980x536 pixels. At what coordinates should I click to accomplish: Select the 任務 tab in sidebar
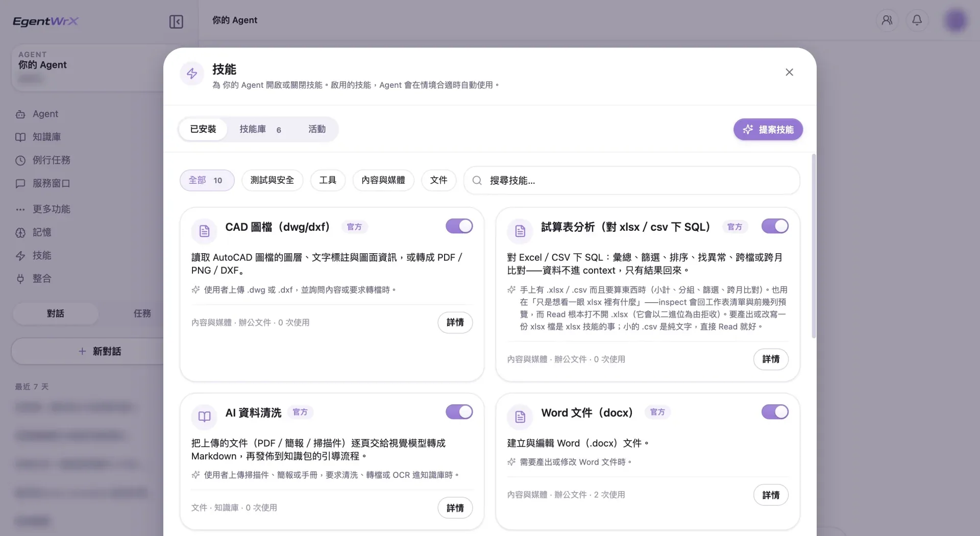[142, 313]
